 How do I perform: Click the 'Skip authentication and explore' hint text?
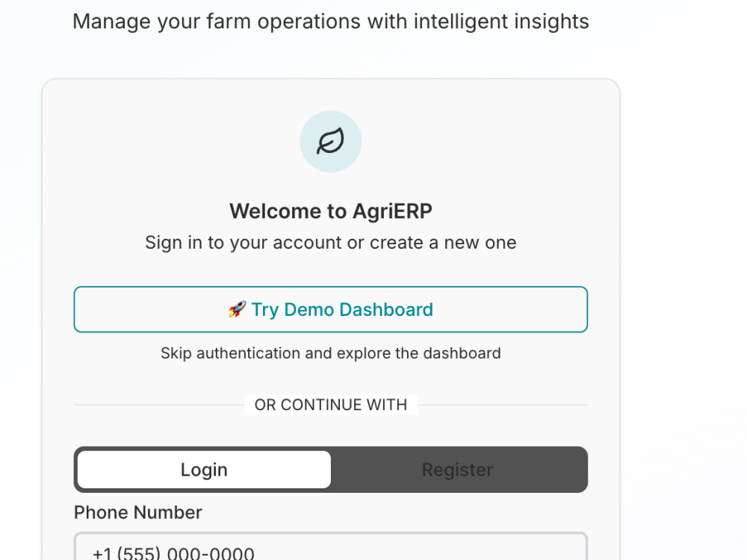[x=331, y=353]
